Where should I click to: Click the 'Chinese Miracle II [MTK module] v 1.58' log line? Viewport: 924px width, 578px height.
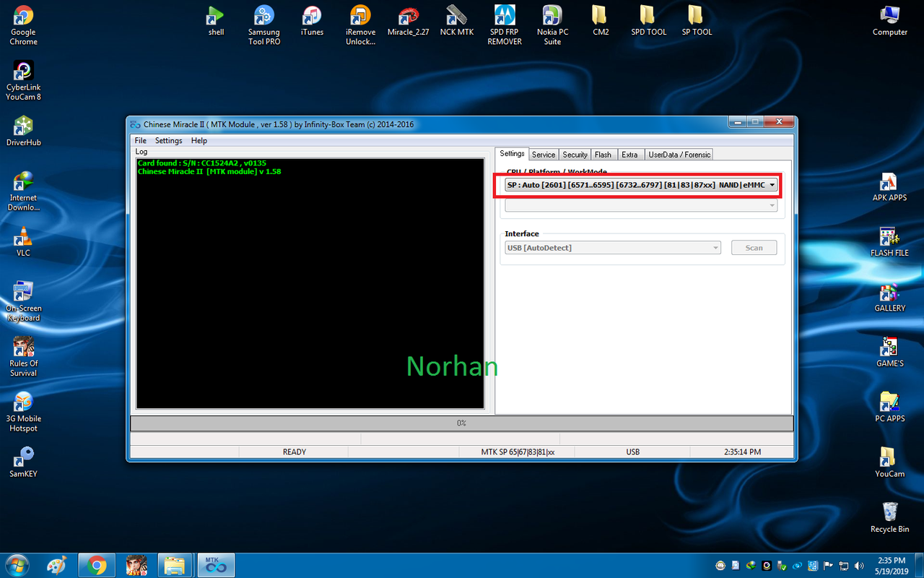(209, 172)
